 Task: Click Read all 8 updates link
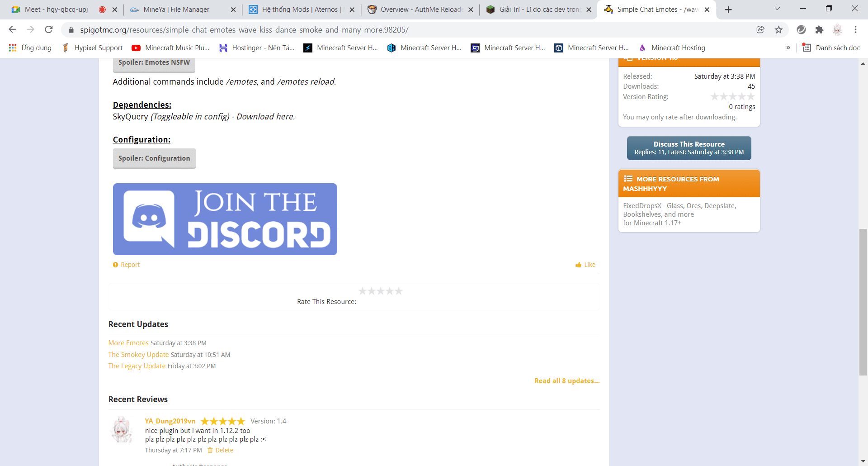pos(567,381)
